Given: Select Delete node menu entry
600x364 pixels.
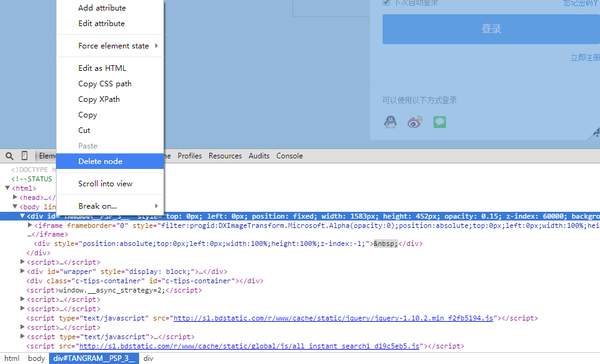Looking at the screenshot, I should pyautogui.click(x=110, y=161).
